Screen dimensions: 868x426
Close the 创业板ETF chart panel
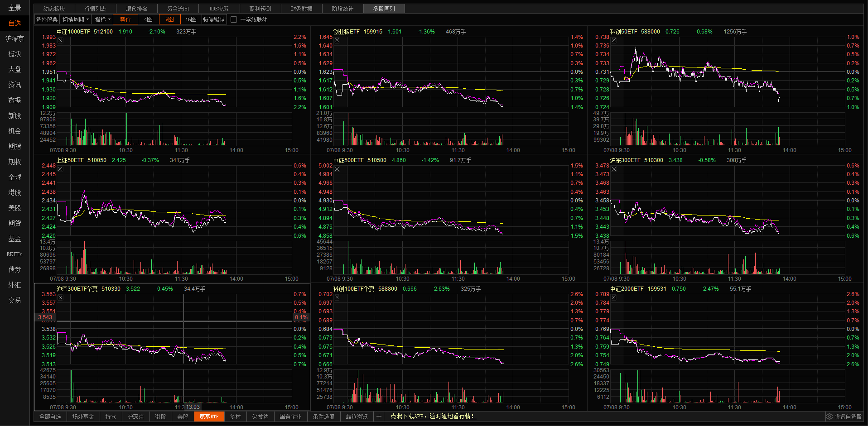click(x=337, y=40)
